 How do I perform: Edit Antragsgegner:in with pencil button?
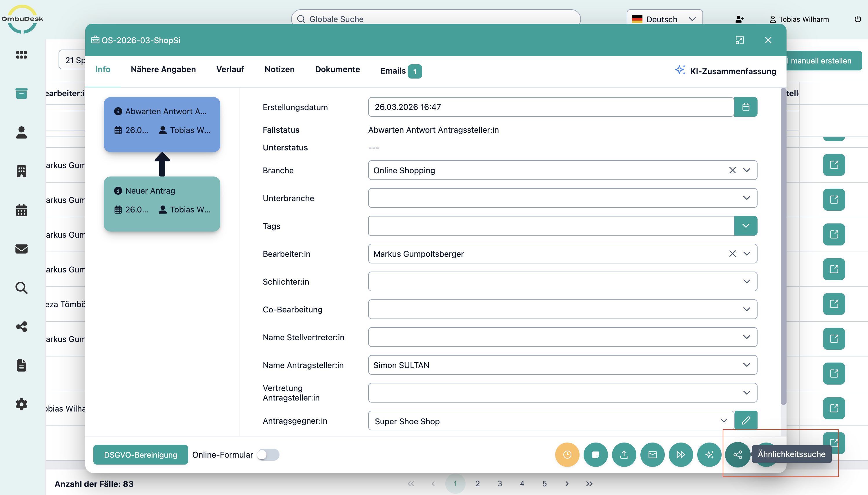pyautogui.click(x=746, y=421)
